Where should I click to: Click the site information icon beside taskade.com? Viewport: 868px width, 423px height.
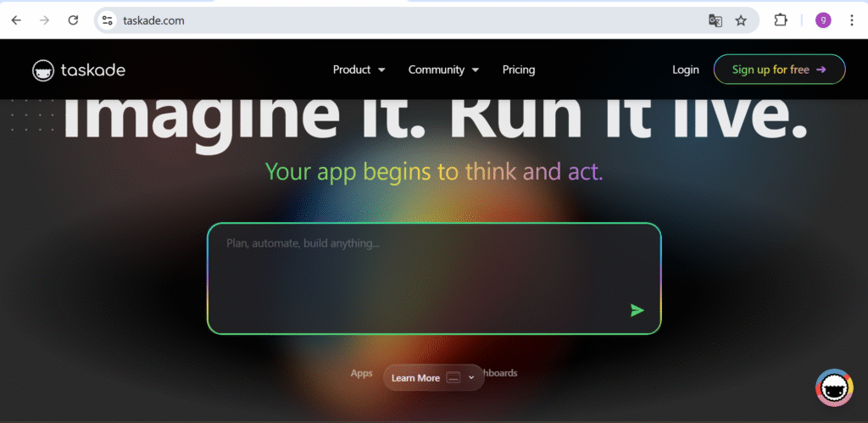106,20
